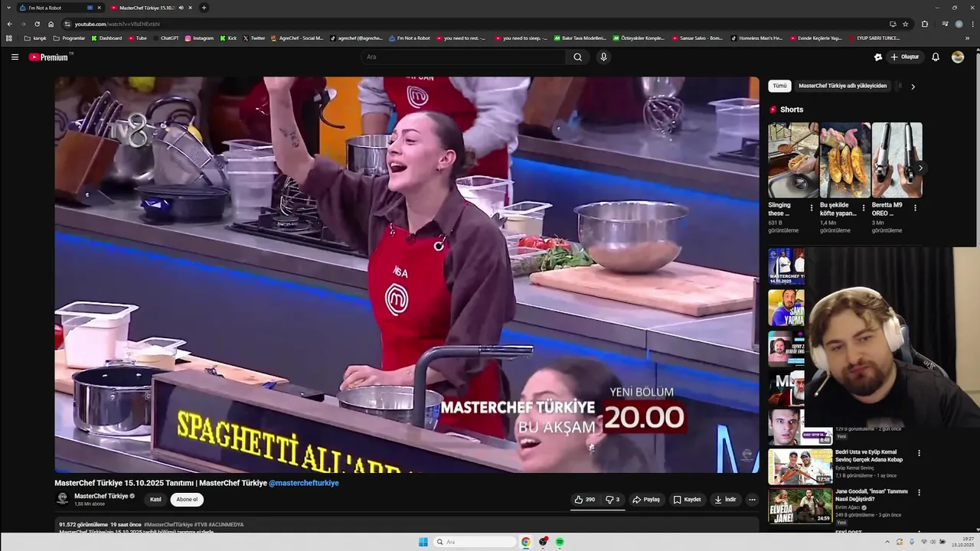Open the Programlar bookmark folder
980x551 pixels.
[69, 37]
